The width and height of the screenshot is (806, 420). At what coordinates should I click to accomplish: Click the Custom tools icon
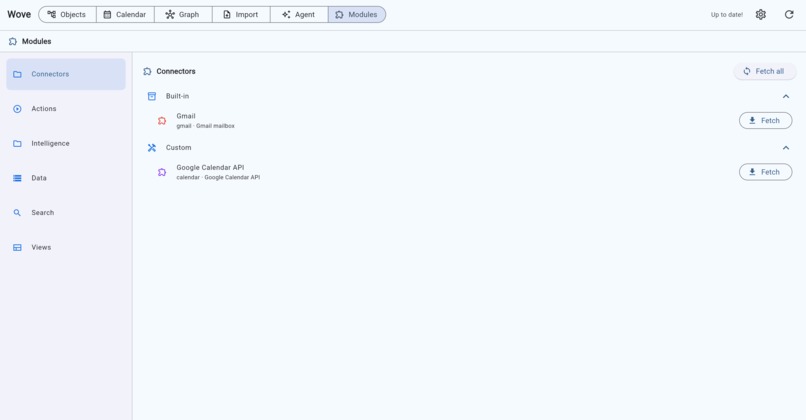coord(152,148)
